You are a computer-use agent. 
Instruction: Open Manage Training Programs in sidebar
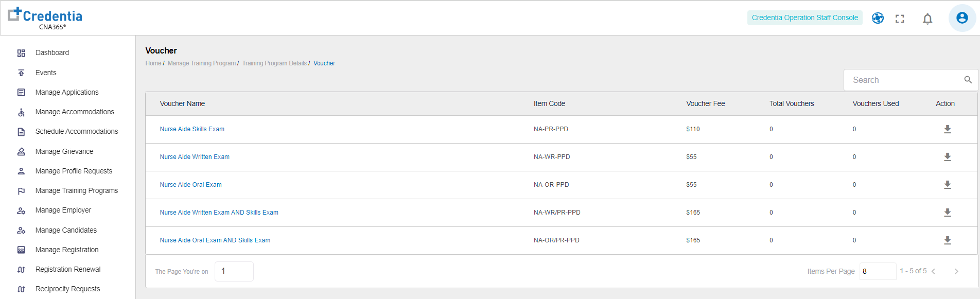point(76,191)
